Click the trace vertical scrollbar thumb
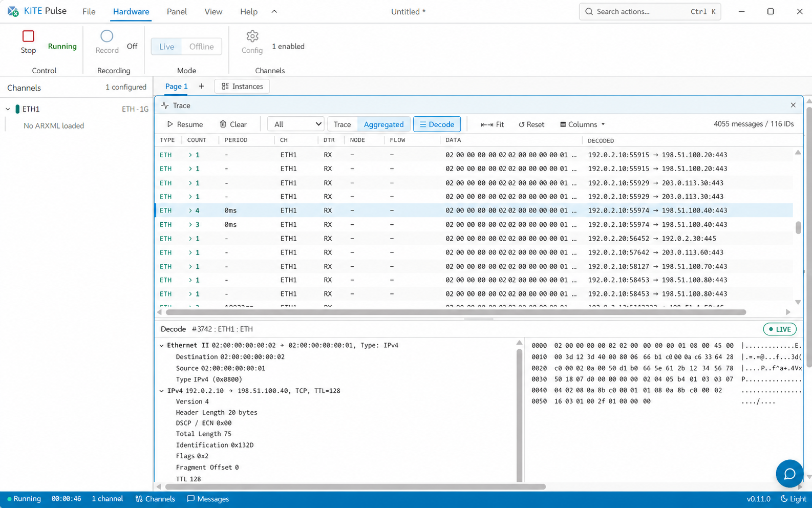812x508 pixels. tap(798, 227)
